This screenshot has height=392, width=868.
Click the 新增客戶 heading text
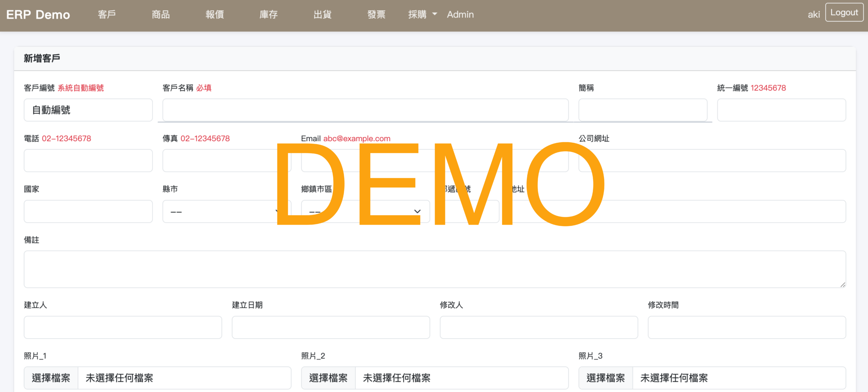pos(42,58)
